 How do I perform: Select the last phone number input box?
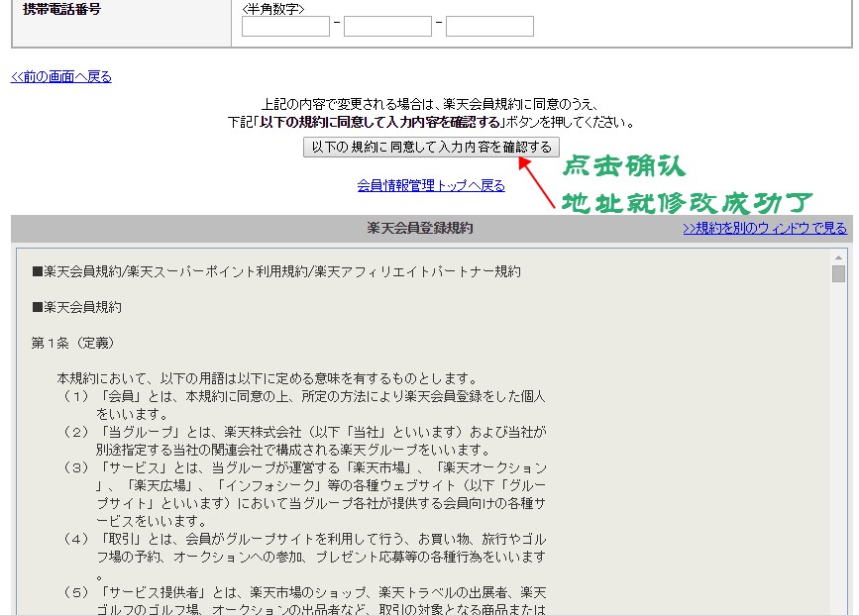click(489, 26)
